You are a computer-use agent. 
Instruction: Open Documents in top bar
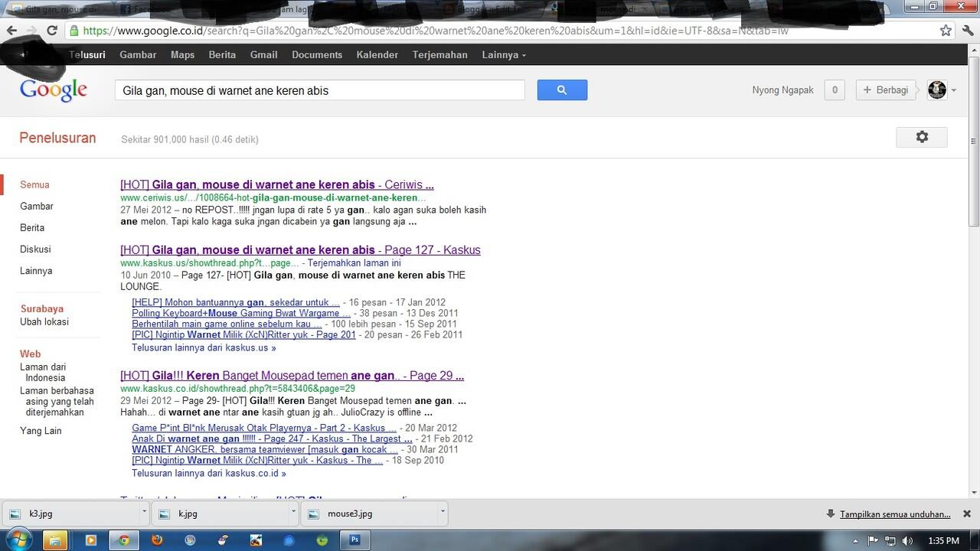click(x=317, y=55)
